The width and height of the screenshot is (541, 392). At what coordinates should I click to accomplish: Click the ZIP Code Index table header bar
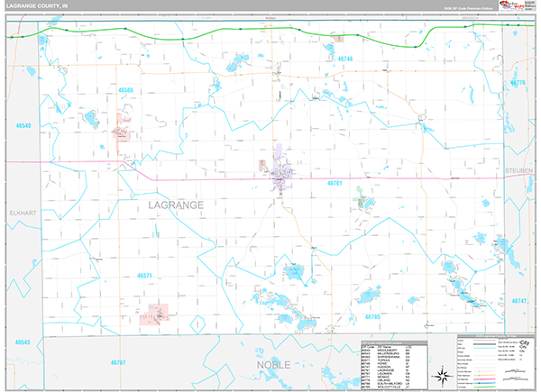[394, 342]
